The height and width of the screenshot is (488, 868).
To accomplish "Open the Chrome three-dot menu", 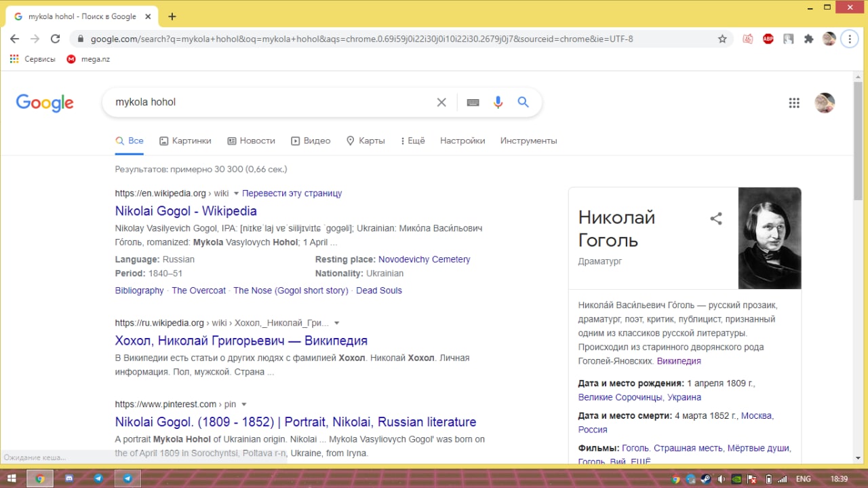I will point(850,39).
